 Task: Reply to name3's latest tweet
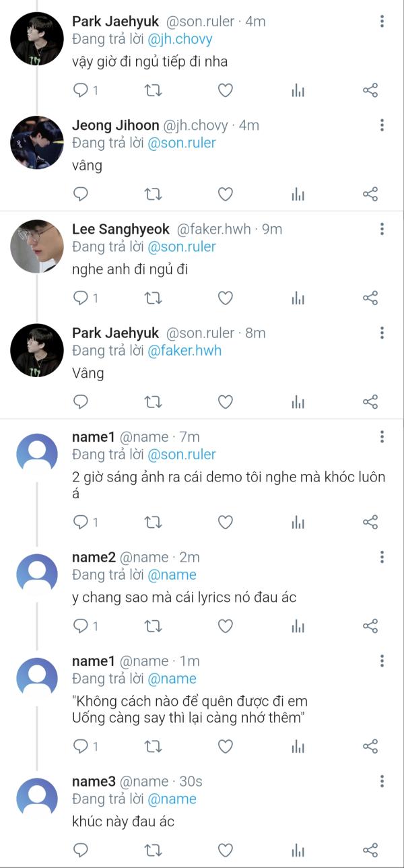pos(81,850)
